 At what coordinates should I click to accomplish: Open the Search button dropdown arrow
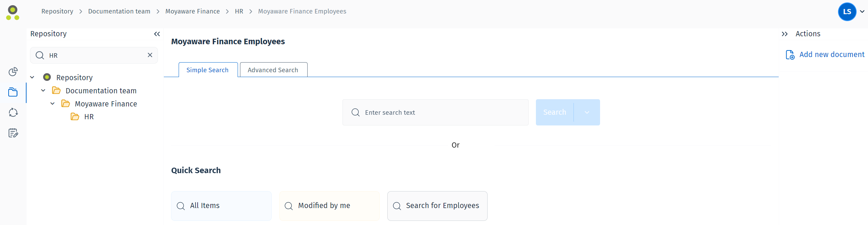pyautogui.click(x=586, y=112)
